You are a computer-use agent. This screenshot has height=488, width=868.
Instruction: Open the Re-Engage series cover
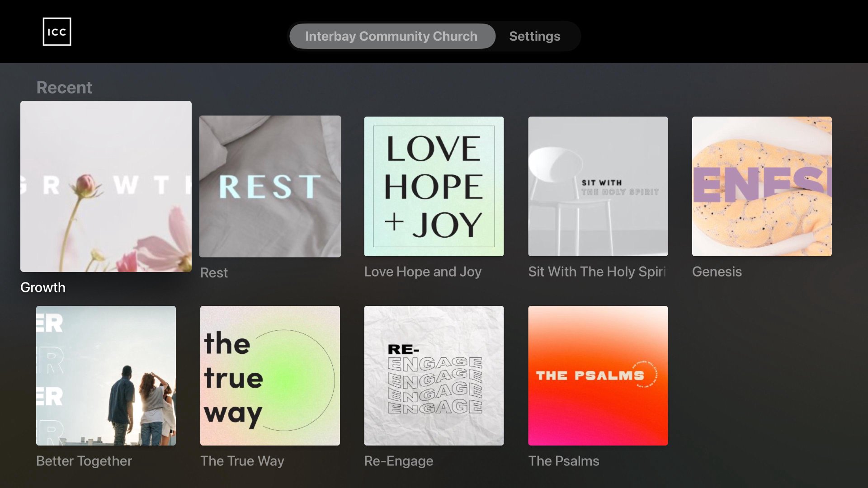434,375
